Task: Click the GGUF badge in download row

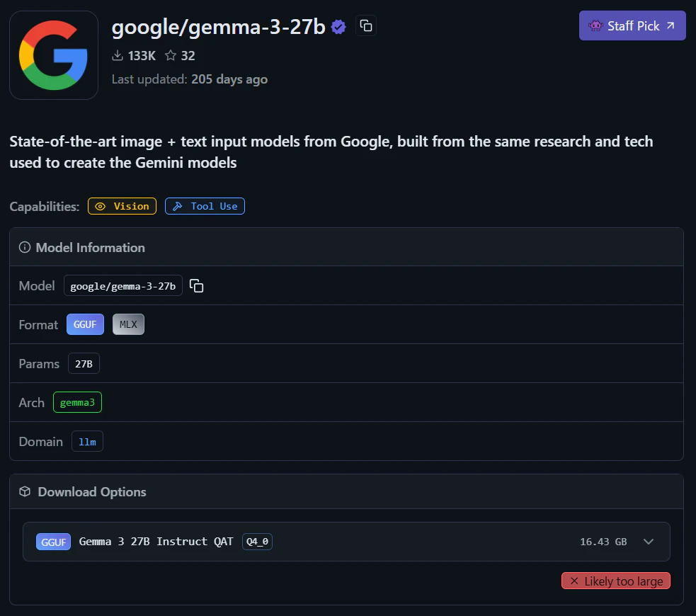Action: click(53, 542)
